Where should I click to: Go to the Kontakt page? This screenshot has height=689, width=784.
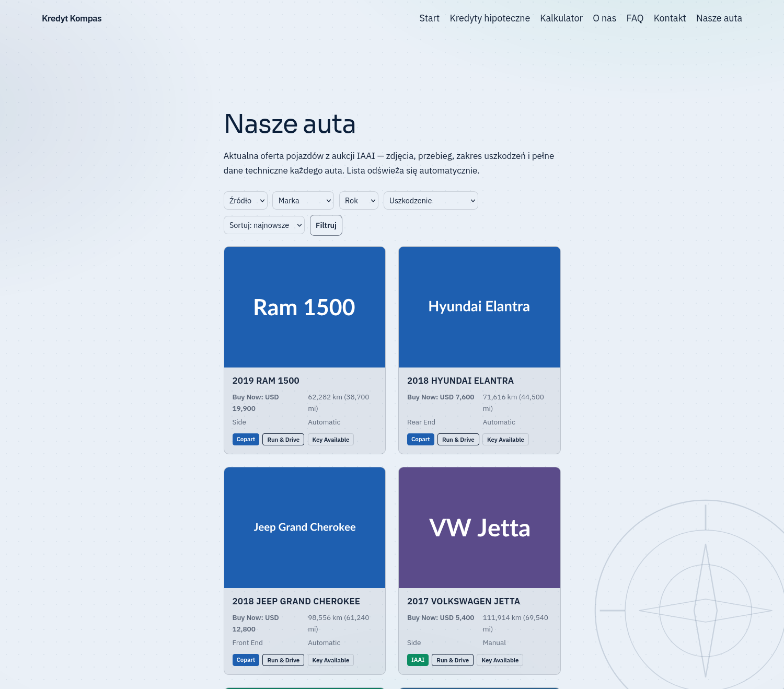[x=670, y=18]
